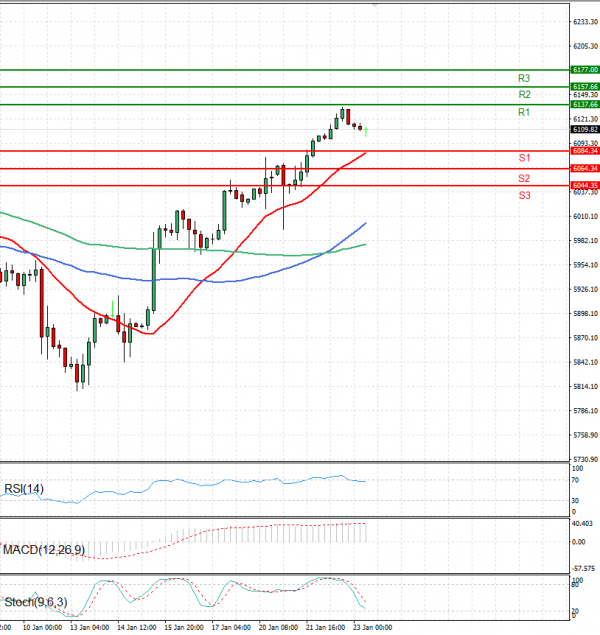Click the Stoch(9,6,3) indicator label

[36, 602]
